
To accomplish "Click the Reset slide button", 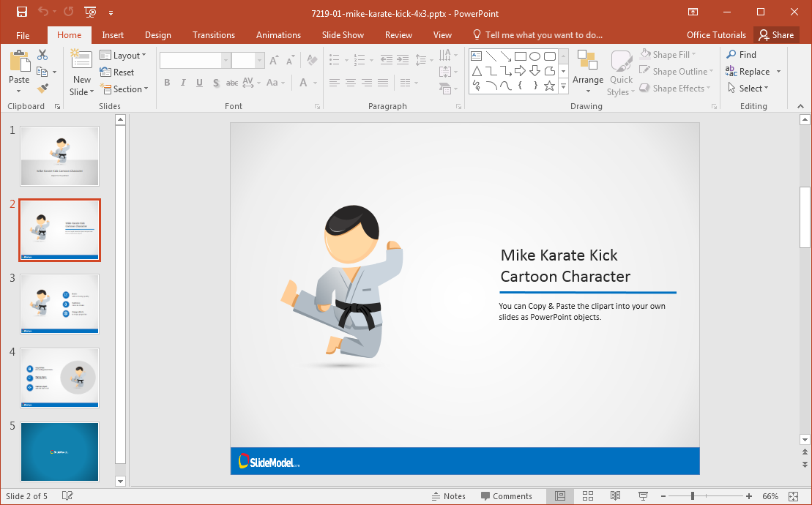I will pyautogui.click(x=117, y=72).
